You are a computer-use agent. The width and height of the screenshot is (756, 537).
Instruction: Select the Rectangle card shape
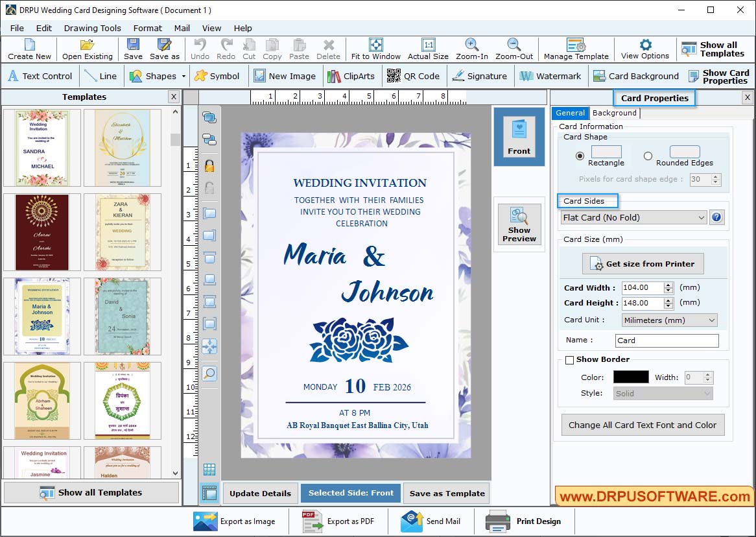point(580,156)
